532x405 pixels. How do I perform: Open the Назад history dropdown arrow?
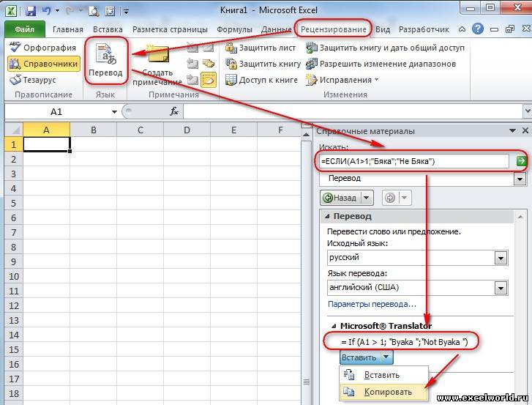[x=367, y=198]
